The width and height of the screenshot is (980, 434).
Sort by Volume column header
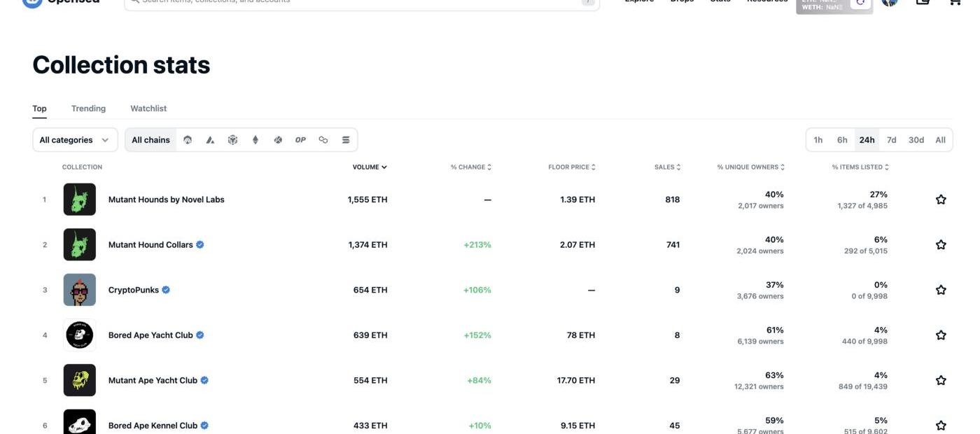pyautogui.click(x=370, y=167)
